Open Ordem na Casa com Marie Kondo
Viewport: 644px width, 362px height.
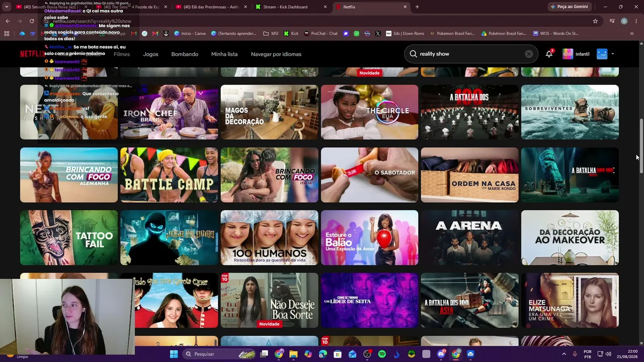click(x=469, y=175)
